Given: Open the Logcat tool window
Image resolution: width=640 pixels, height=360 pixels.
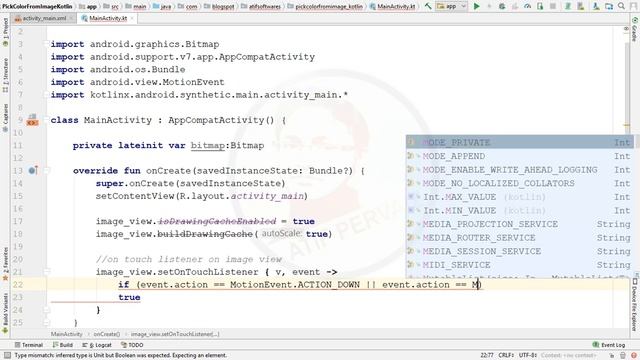Looking at the screenshot, I should 97,345.
